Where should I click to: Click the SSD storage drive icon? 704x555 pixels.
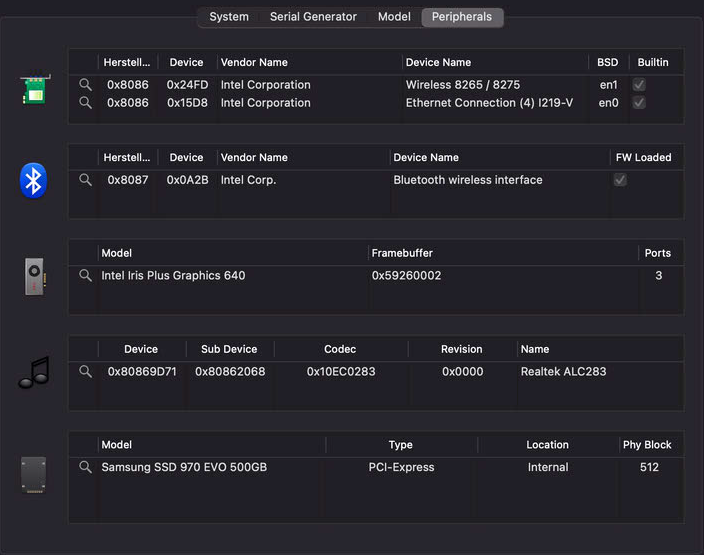coord(34,474)
